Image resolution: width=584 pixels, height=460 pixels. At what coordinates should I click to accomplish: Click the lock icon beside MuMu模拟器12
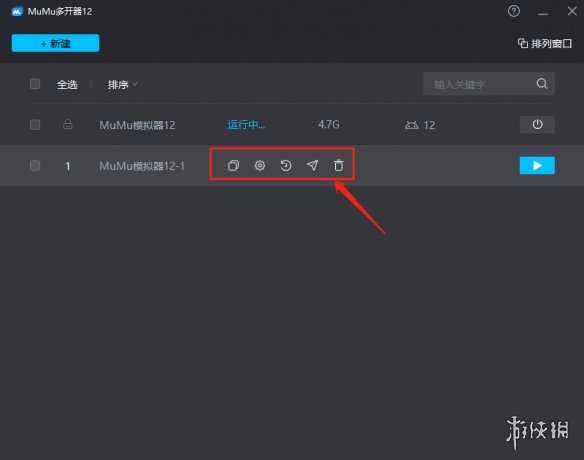[x=67, y=124]
